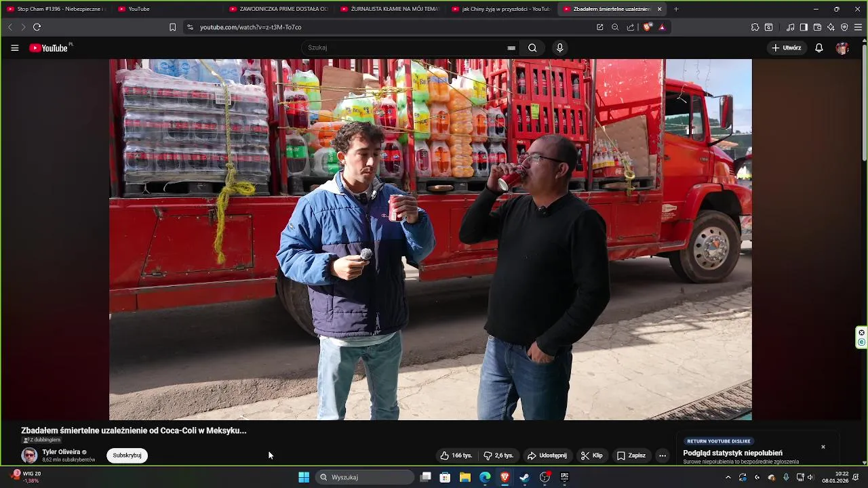The image size is (868, 488).
Task: Click taskbar Wyszukaj search box
Action: pyautogui.click(x=365, y=477)
